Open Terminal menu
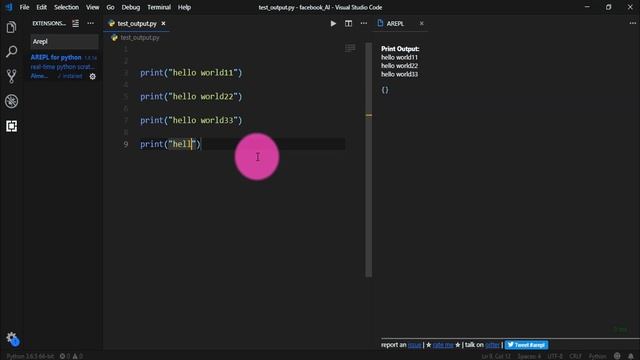The height and width of the screenshot is (360, 640). point(159,7)
